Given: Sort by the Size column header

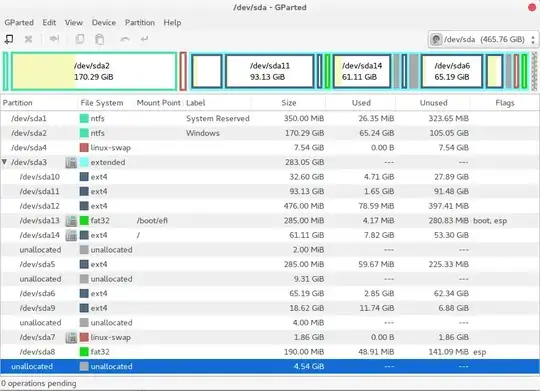Looking at the screenshot, I should pos(289,103).
